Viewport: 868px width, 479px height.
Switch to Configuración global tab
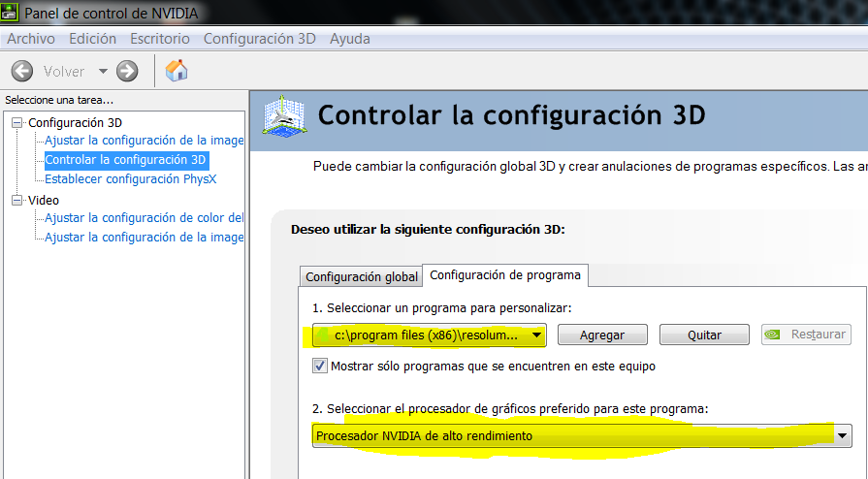(362, 276)
